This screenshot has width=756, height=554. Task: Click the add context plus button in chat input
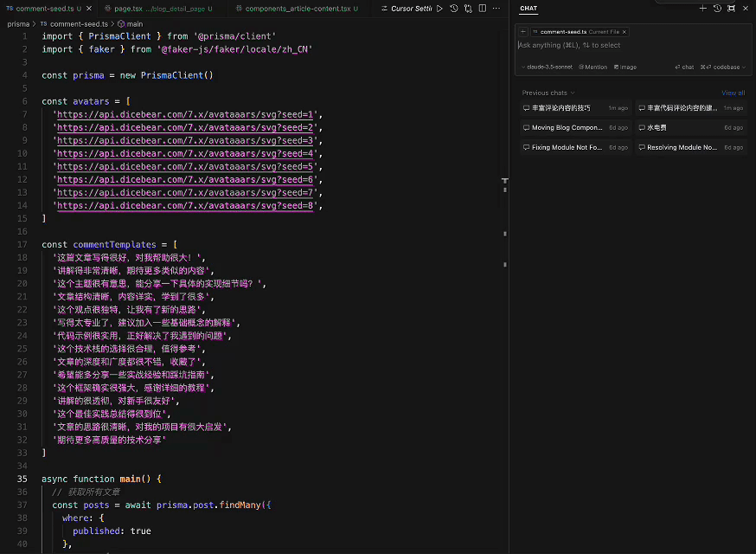pyautogui.click(x=522, y=32)
